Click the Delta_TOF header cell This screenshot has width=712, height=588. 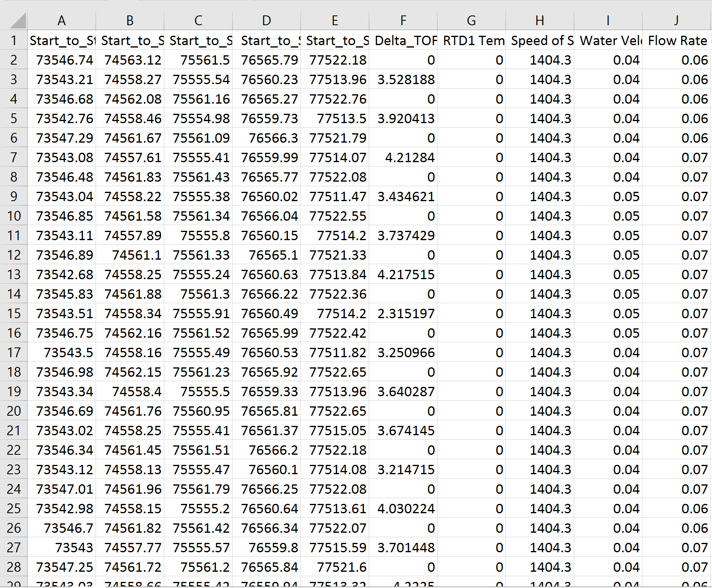[403, 40]
